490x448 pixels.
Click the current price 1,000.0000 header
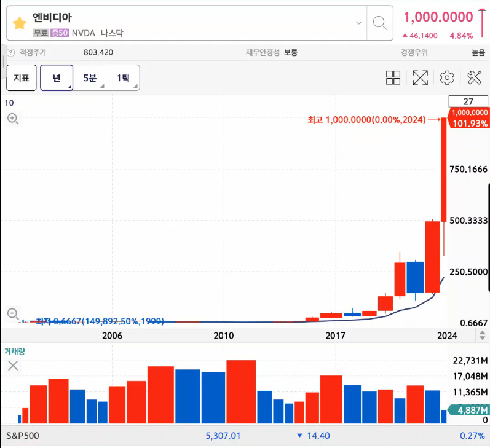(438, 17)
